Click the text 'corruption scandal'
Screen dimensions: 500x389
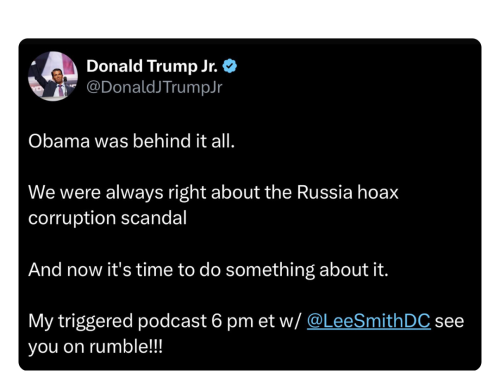click(107, 219)
